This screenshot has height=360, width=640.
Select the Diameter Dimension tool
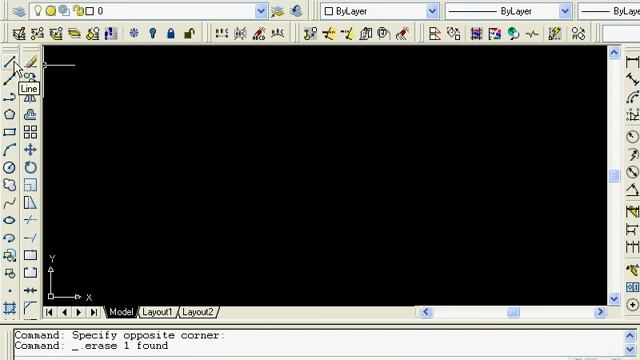coord(632,172)
